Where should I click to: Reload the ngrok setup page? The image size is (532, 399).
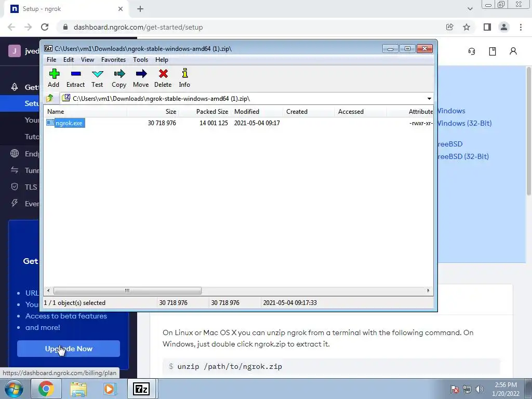[x=45, y=27]
